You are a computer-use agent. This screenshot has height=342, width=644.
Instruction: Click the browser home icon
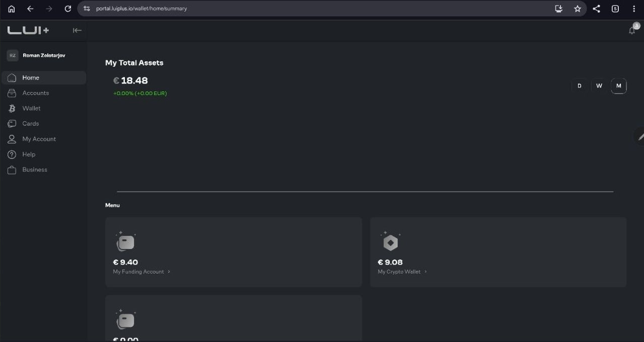click(12, 9)
